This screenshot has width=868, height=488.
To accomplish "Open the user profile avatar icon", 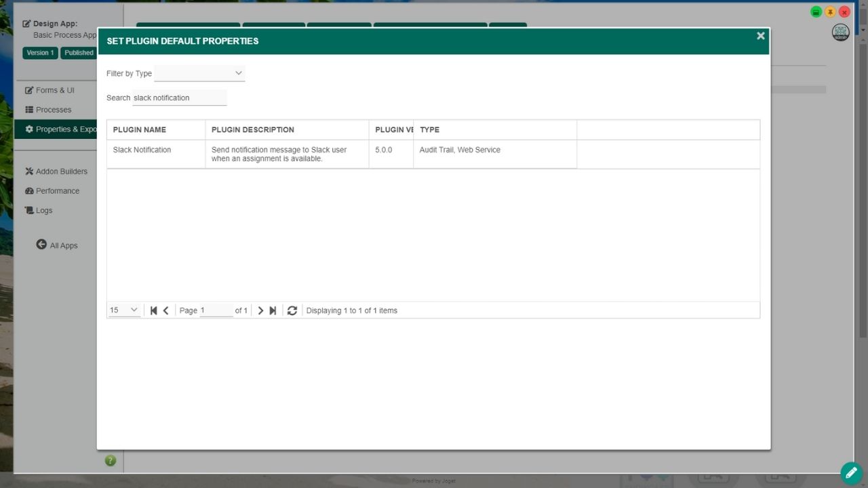I will coord(840,33).
